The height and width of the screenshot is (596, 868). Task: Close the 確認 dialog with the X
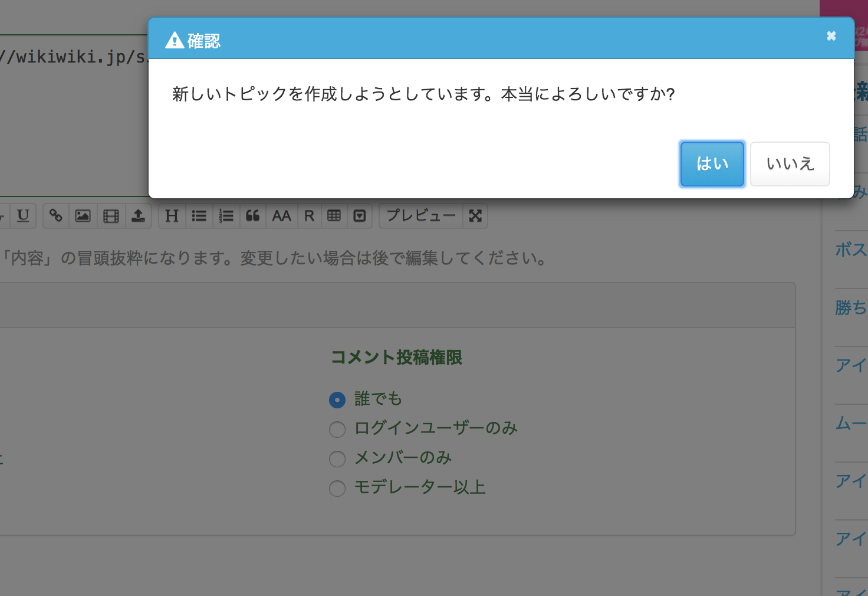tap(831, 36)
